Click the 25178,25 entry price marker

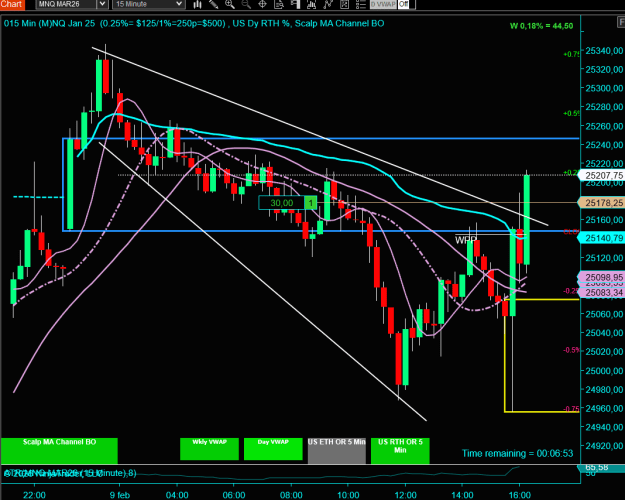(602, 203)
